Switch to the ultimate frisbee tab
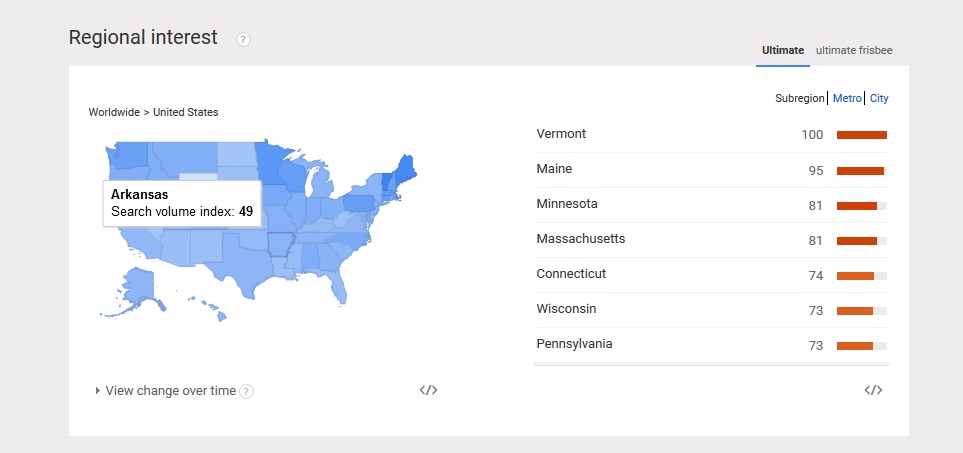Screen dimensions: 963x453 click(x=854, y=50)
